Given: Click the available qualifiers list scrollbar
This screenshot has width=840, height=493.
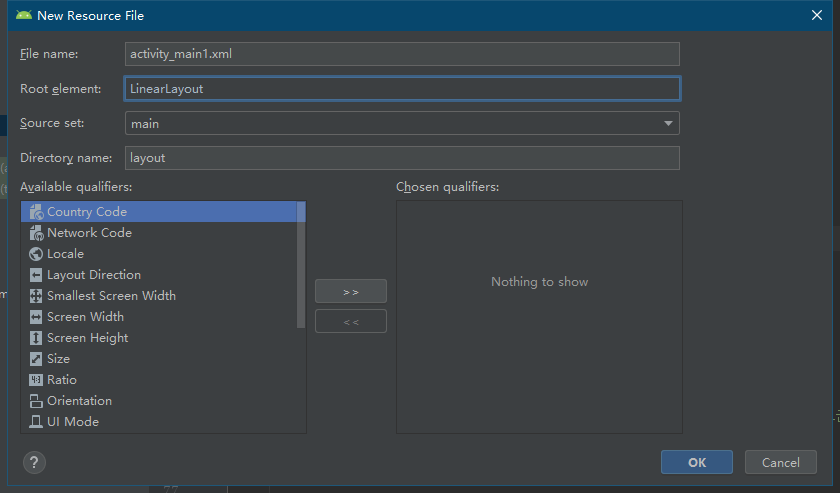Looking at the screenshot, I should (301, 265).
